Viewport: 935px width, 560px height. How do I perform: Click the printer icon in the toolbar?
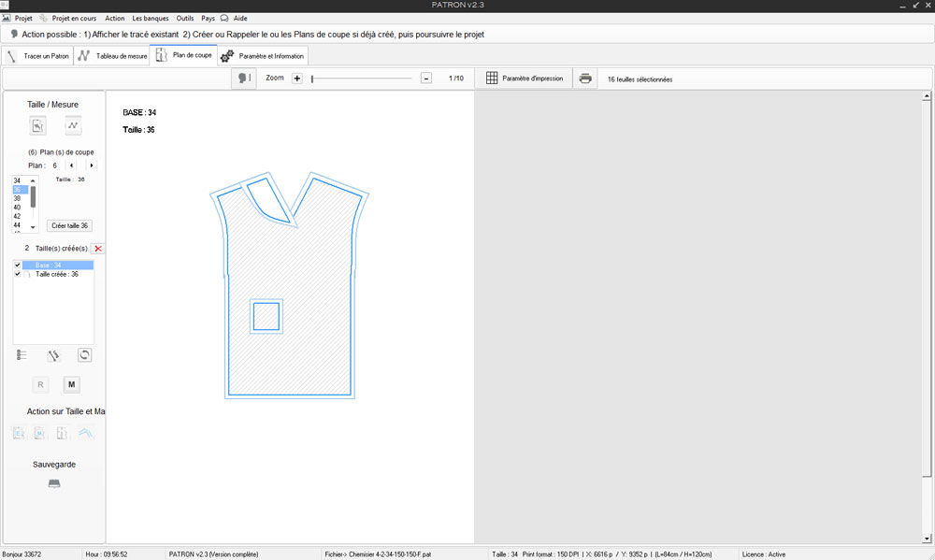pyautogui.click(x=585, y=79)
